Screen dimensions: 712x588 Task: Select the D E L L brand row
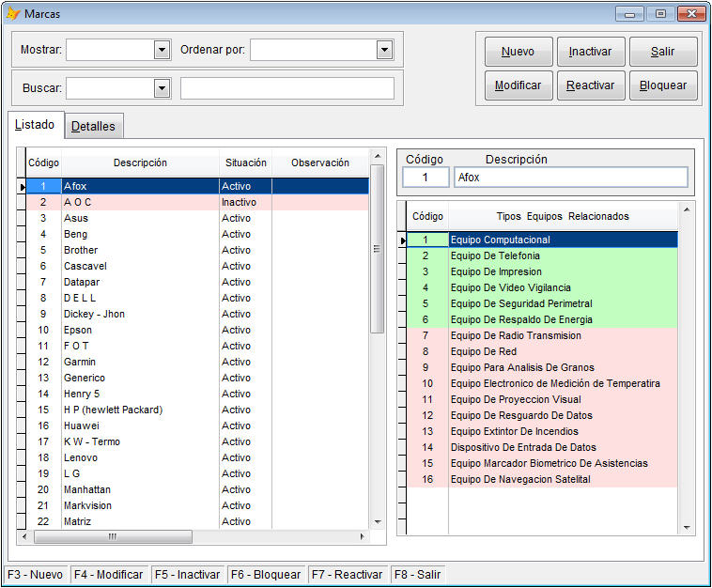(197, 298)
